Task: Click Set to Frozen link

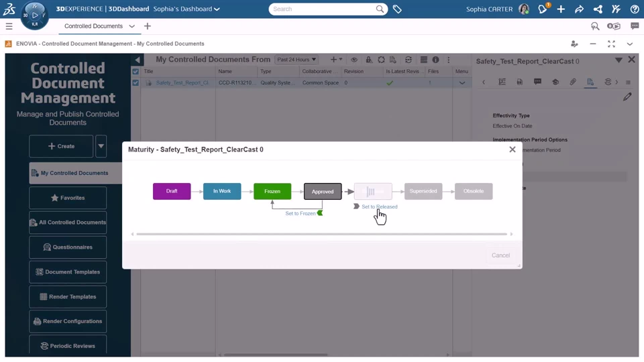Action: tap(301, 213)
